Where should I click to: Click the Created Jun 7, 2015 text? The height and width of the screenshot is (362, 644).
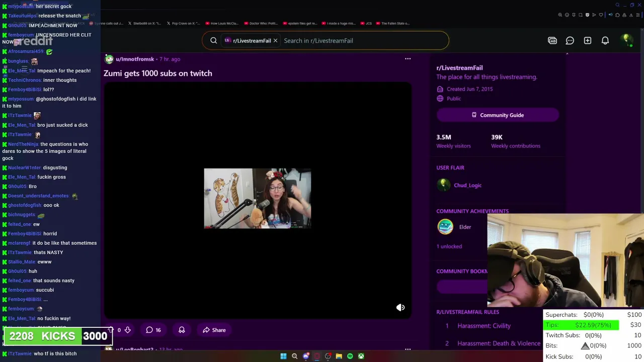coord(469,89)
